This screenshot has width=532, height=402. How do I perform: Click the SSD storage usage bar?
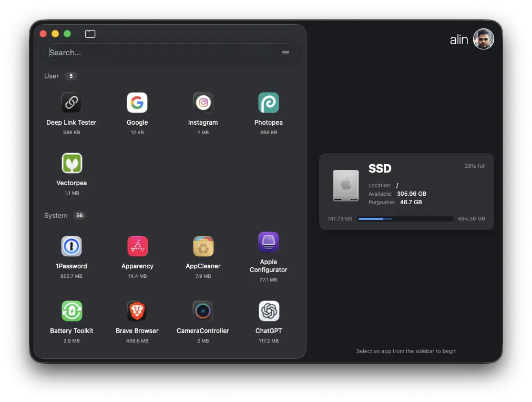coord(405,219)
